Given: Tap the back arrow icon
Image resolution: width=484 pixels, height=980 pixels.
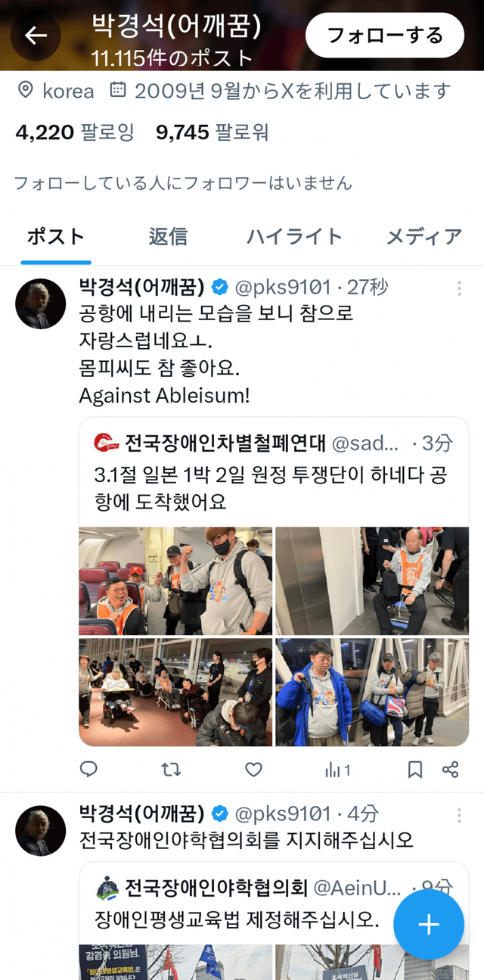Looking at the screenshot, I should tap(36, 35).
